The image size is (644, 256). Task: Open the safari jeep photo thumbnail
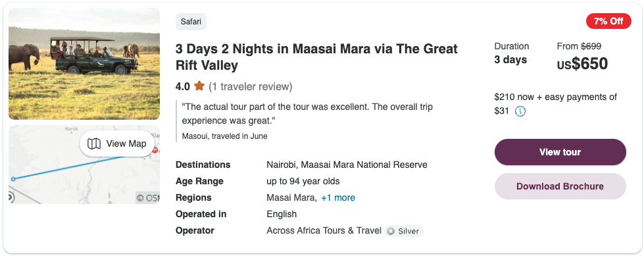[x=84, y=64]
